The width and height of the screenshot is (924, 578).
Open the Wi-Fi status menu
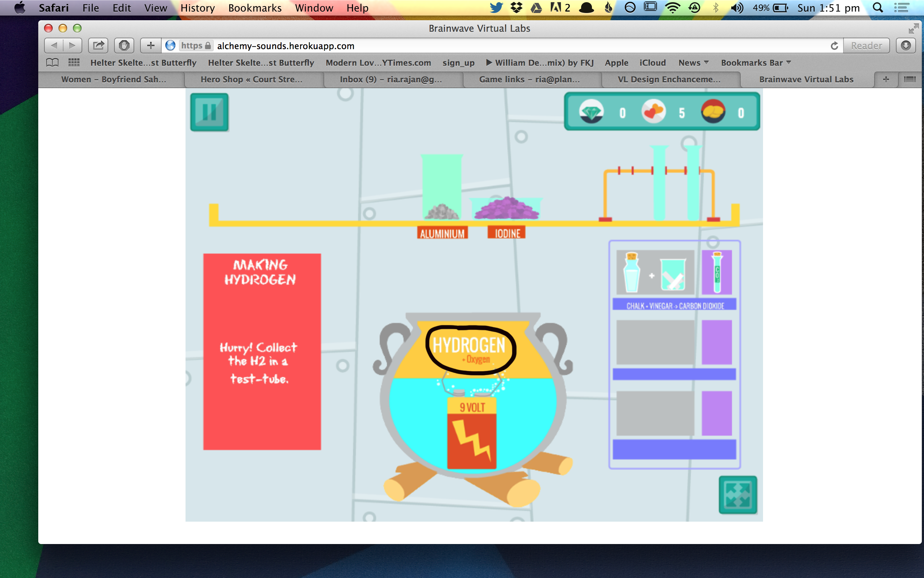coord(672,8)
